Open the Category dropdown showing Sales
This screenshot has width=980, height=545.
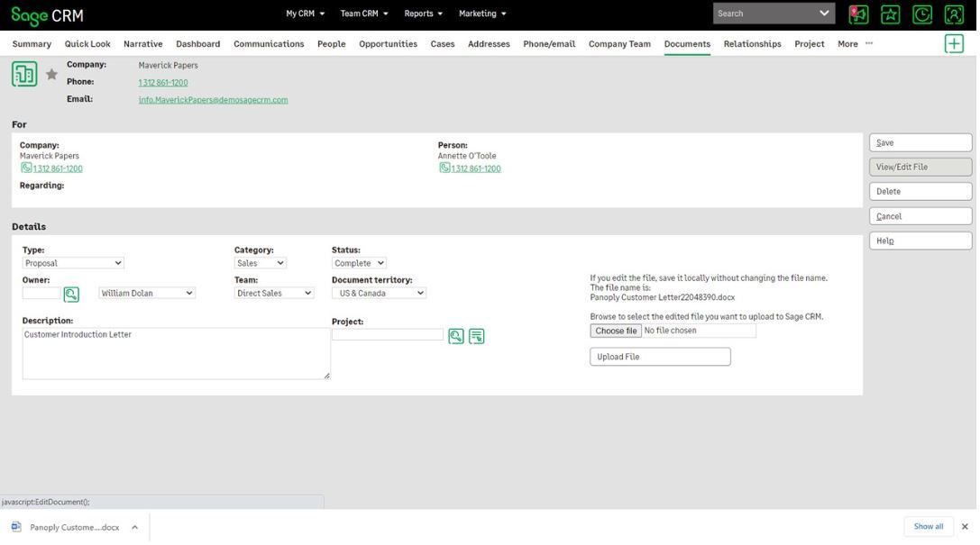click(260, 263)
